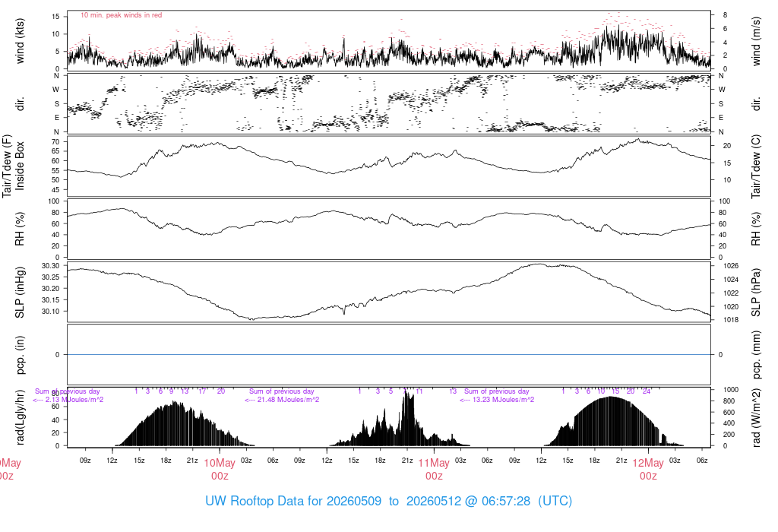Screen dimensions: 778x532
Task: Click the 21.48 MJoules/m^2 daily sum label
Action: pyautogui.click(x=282, y=400)
